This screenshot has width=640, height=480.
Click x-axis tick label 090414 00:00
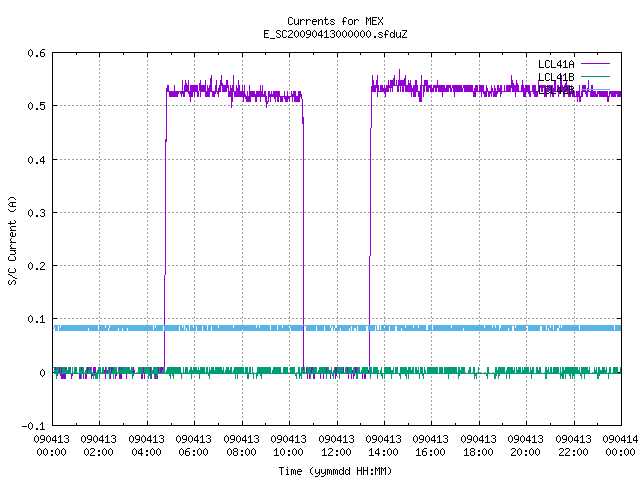620,445
